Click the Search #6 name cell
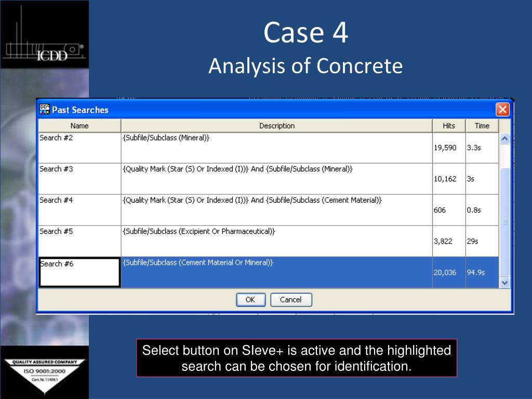The height and width of the screenshot is (399, 532). coord(79,272)
